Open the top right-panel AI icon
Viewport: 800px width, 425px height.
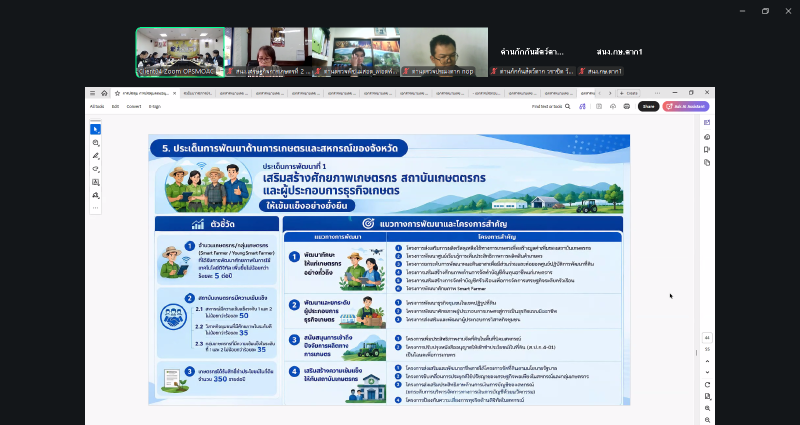[x=707, y=122]
